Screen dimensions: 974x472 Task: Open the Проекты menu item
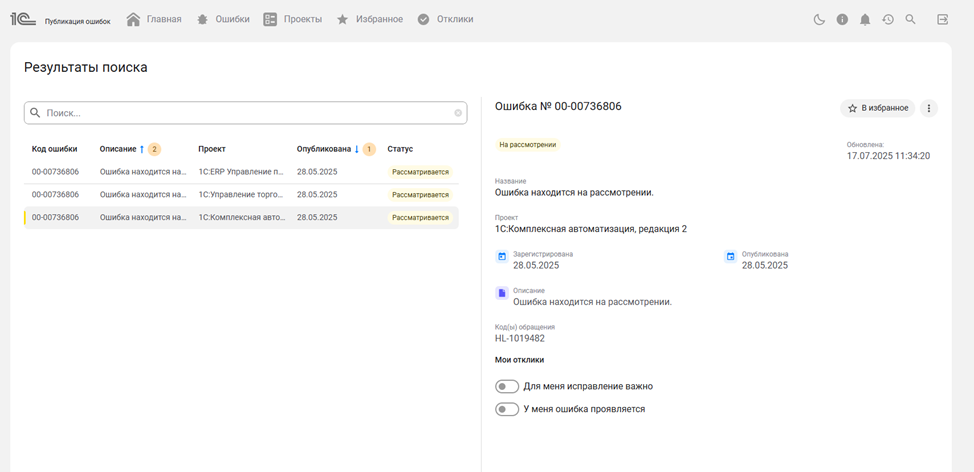(303, 19)
